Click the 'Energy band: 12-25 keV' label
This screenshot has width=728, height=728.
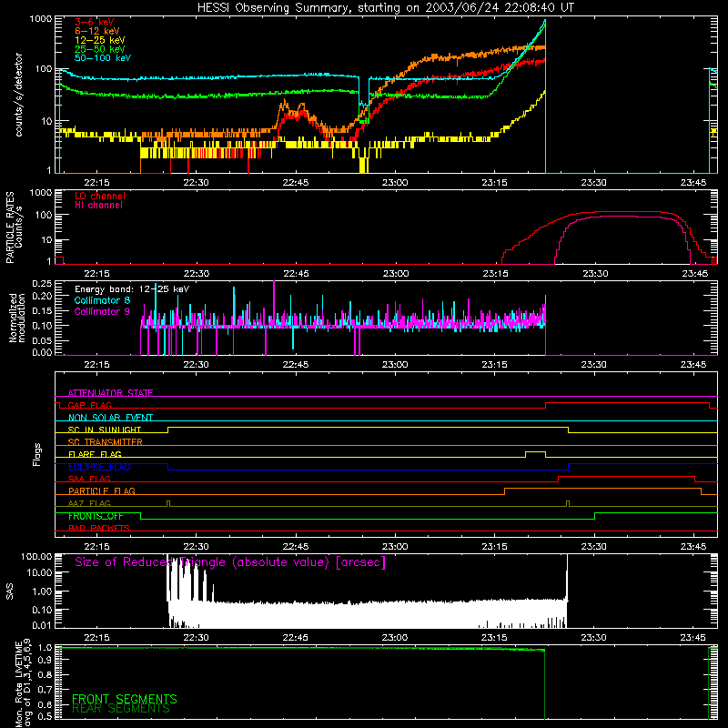(x=132, y=289)
